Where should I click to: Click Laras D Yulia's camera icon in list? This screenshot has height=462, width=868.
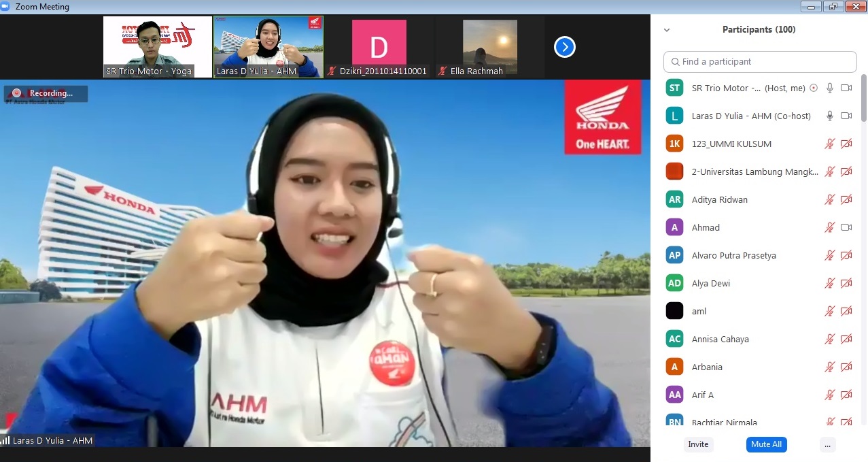click(x=846, y=116)
